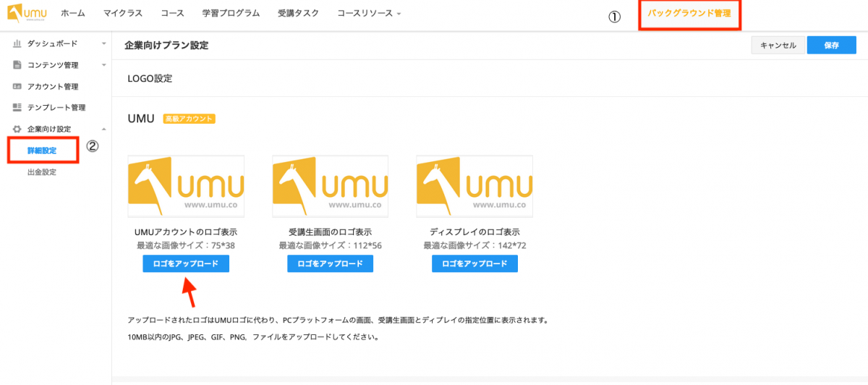
Task: Expand the コンテンツ管理 sidebar arrow
Action: click(103, 65)
